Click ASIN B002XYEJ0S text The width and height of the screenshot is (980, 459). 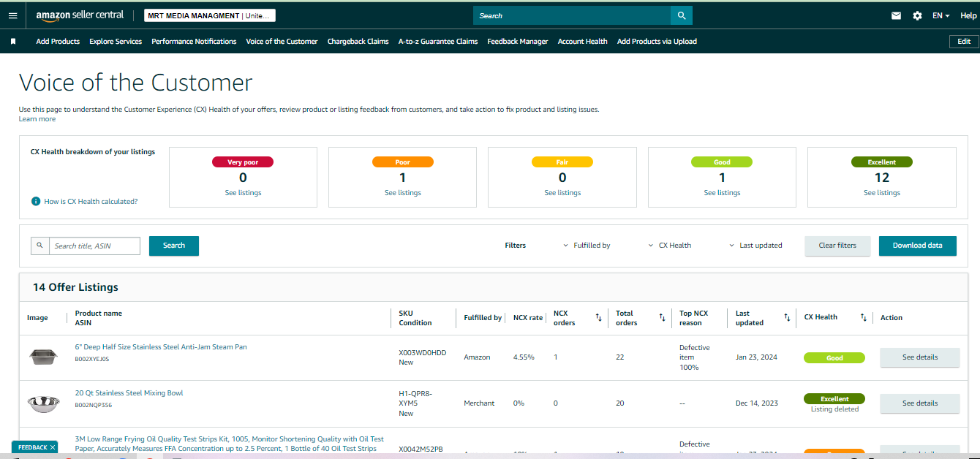click(92, 360)
